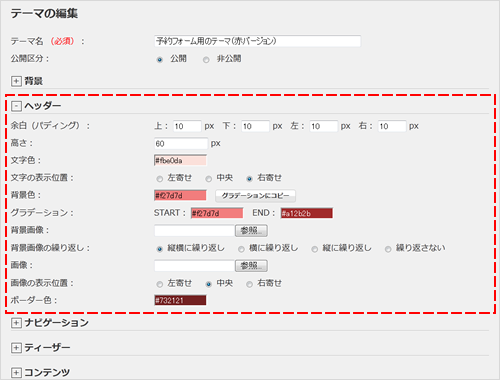Expand the ナビゲーション section
Viewport: 500px width, 380px height.
pos(16,323)
